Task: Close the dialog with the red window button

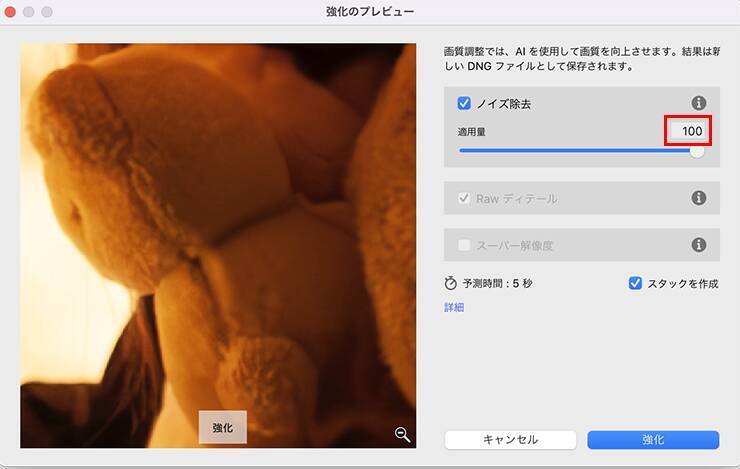Action: tap(13, 11)
